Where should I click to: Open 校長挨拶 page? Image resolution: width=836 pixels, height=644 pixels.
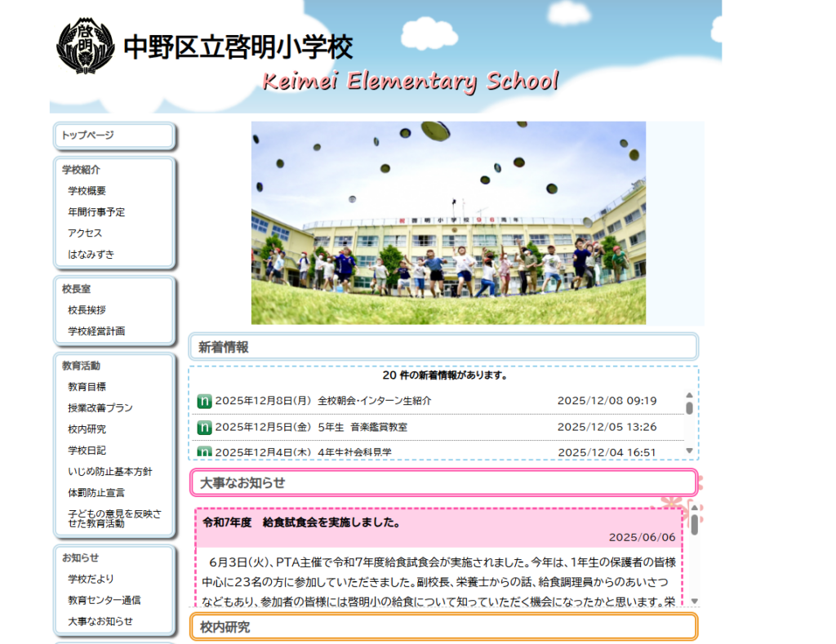pos(87,310)
